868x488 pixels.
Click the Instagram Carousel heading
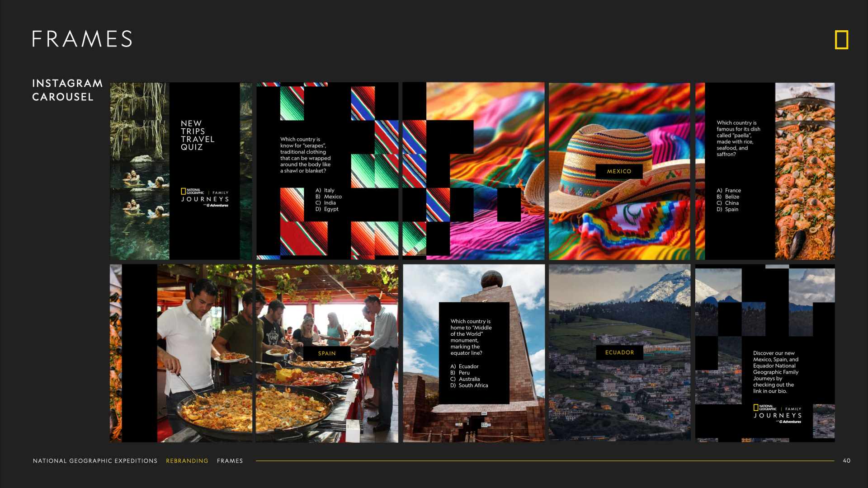click(x=67, y=90)
